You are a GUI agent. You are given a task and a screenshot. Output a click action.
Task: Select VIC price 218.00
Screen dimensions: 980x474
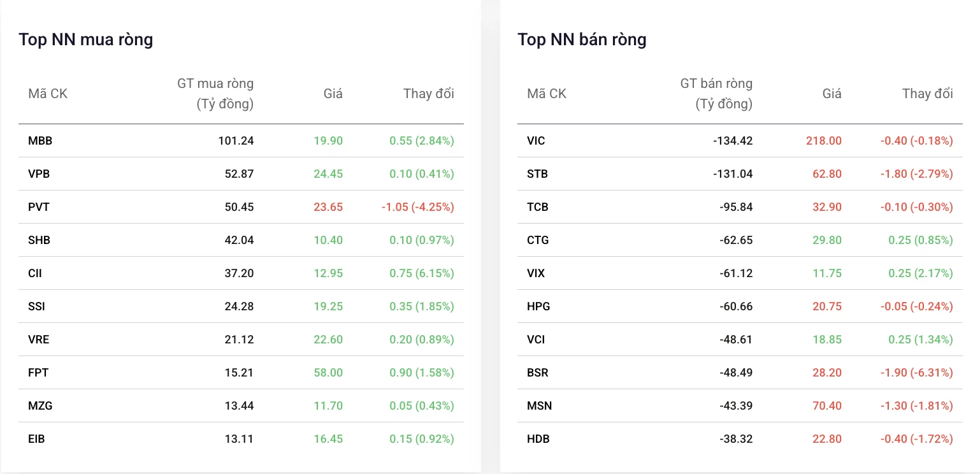[x=823, y=141]
